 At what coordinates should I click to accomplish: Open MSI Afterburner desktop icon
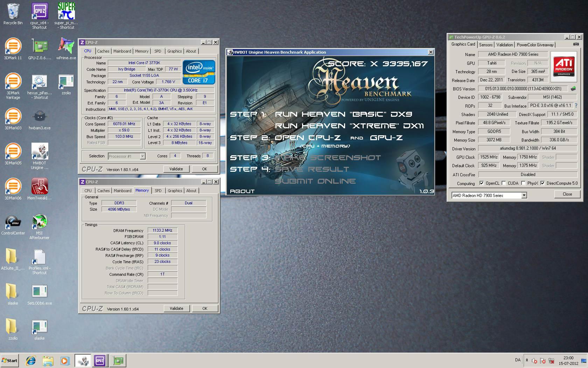point(40,226)
